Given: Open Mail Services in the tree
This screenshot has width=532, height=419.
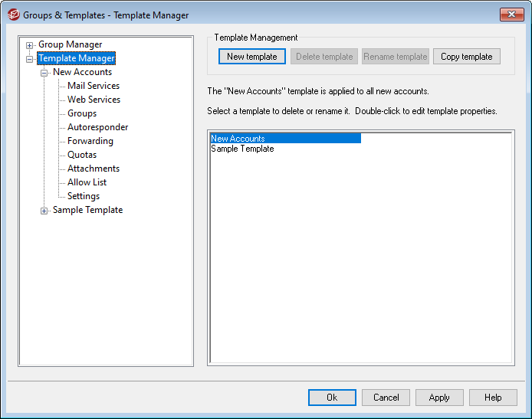Looking at the screenshot, I should tap(93, 86).
